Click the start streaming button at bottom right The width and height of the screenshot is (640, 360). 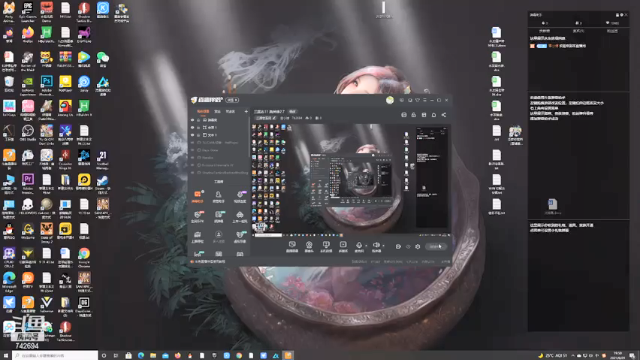436,247
